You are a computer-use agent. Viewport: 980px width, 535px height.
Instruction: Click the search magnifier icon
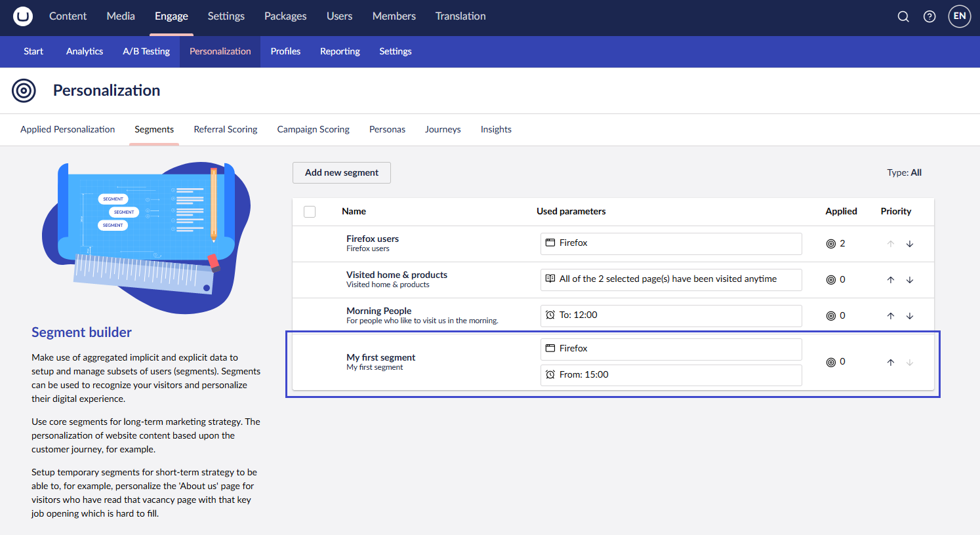[903, 16]
